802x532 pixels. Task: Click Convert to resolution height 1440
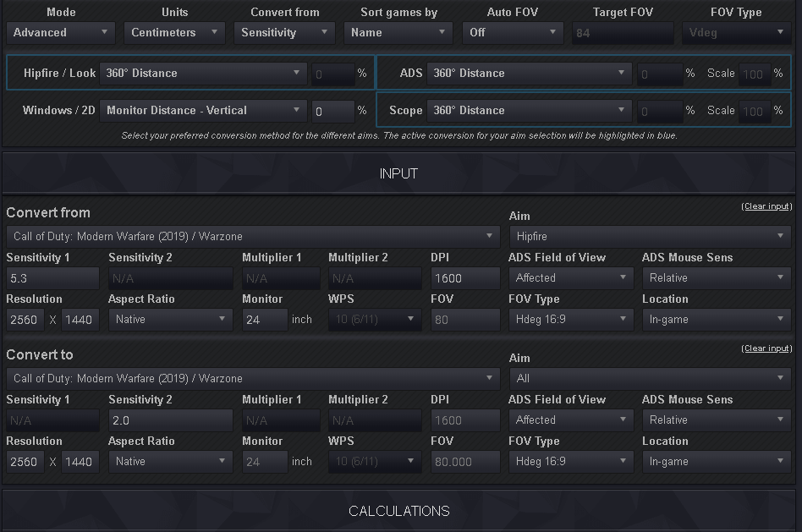[x=80, y=462]
